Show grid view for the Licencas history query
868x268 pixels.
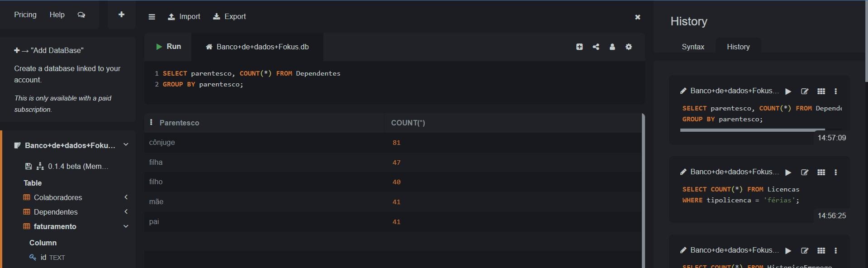(x=821, y=172)
